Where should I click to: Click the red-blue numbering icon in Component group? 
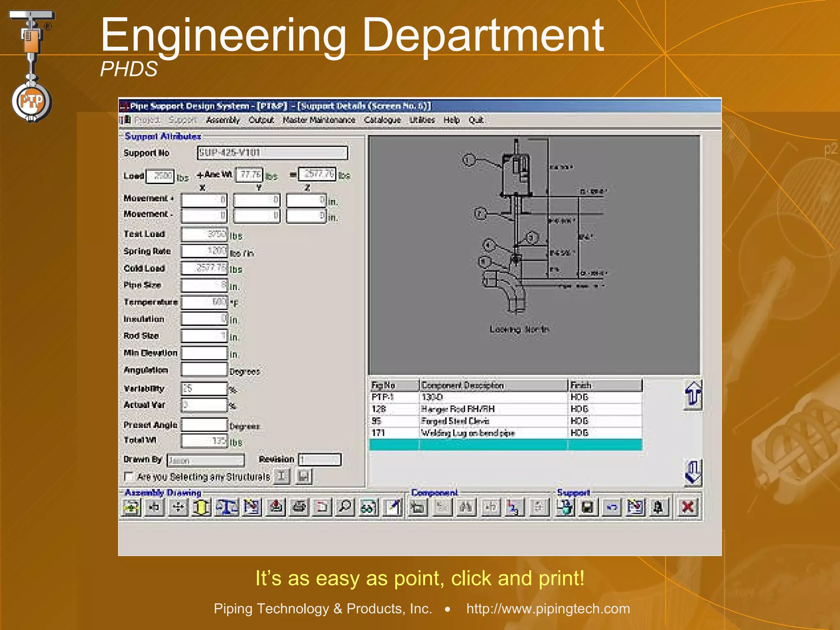point(514,507)
